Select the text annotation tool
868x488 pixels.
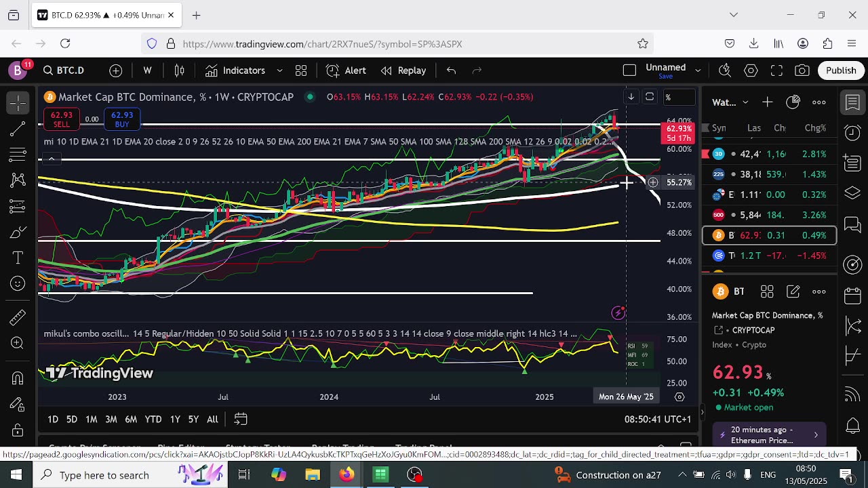click(x=18, y=258)
